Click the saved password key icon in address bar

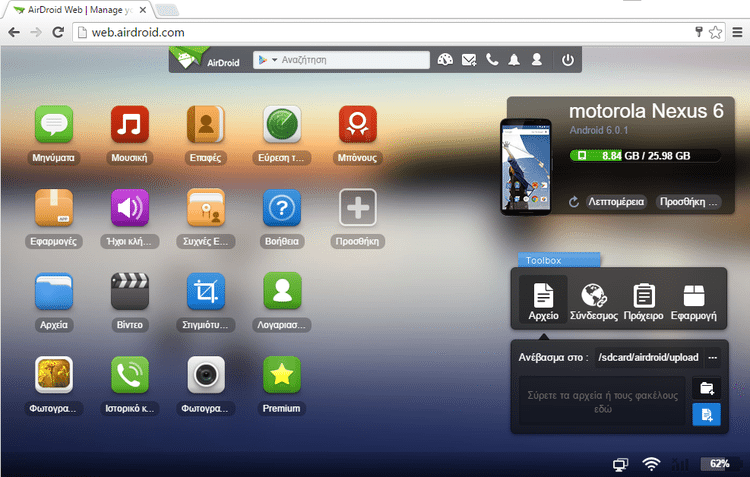(x=699, y=32)
